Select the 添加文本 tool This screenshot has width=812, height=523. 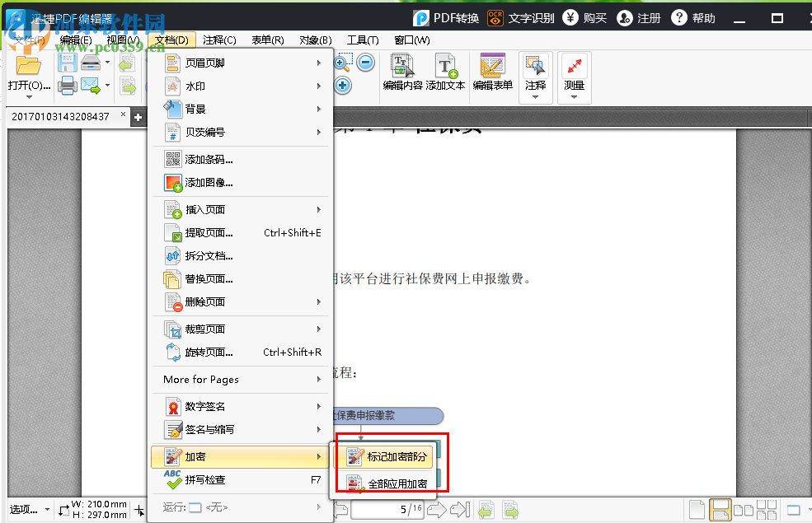tap(446, 66)
